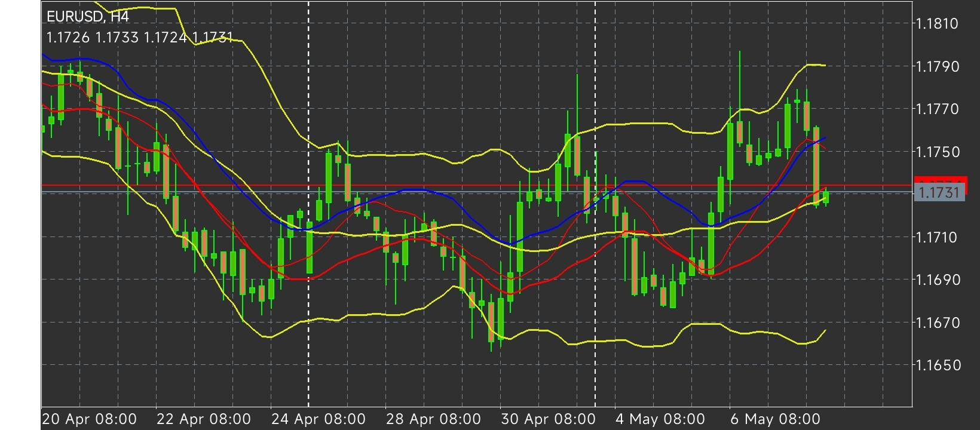Viewport: 980px width, 430px height.
Task: Select the red horizontal price level line
Action: click(x=477, y=186)
